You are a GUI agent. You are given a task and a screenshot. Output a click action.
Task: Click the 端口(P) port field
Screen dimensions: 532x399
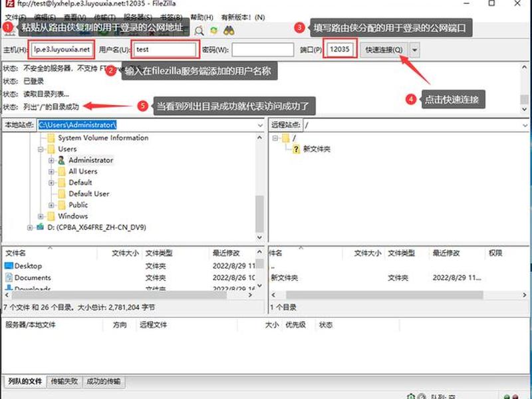click(340, 49)
